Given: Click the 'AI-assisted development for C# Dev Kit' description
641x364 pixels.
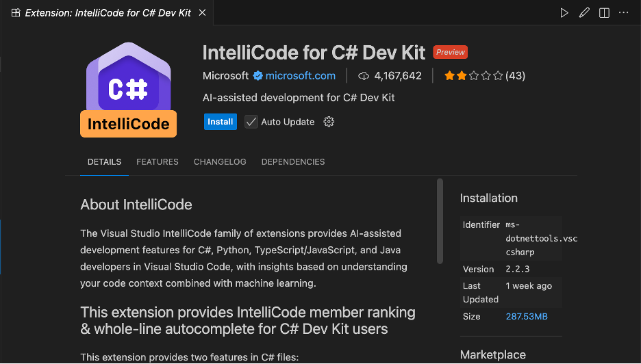Looking at the screenshot, I should (x=299, y=98).
